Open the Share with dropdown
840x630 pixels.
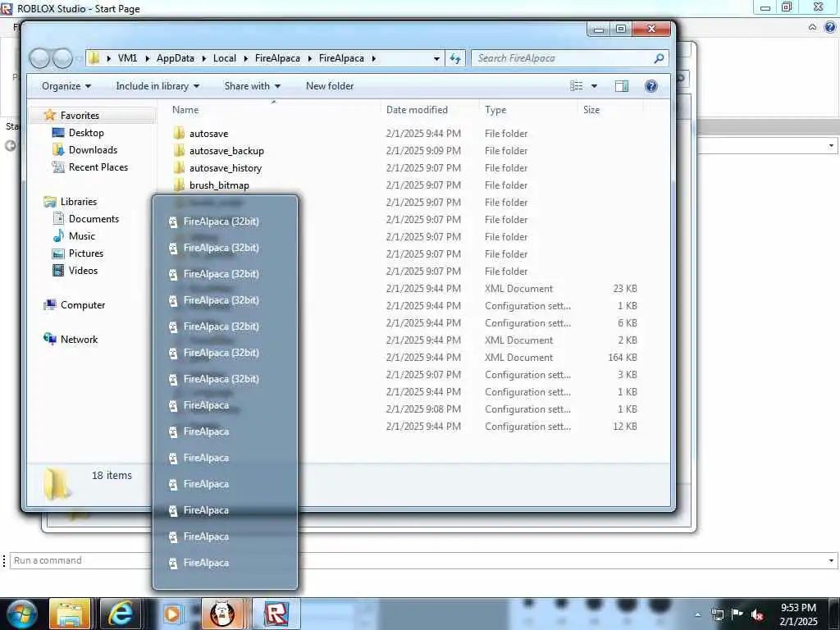[x=253, y=86]
